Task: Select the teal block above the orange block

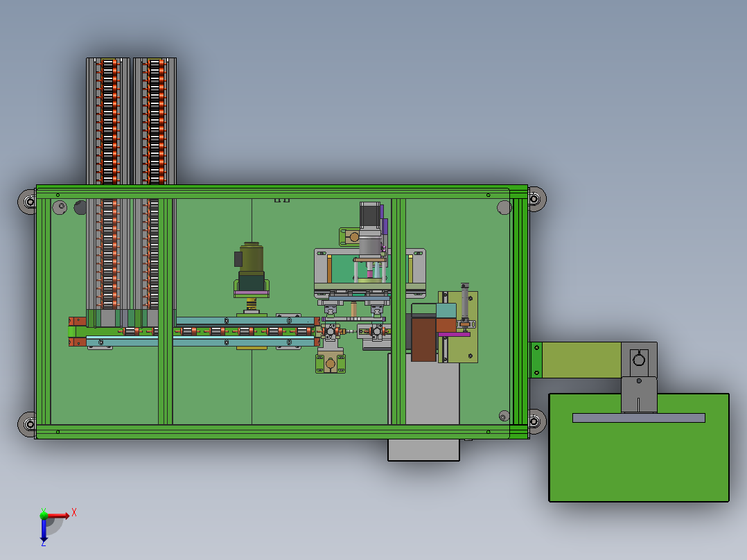Action: coord(446,310)
